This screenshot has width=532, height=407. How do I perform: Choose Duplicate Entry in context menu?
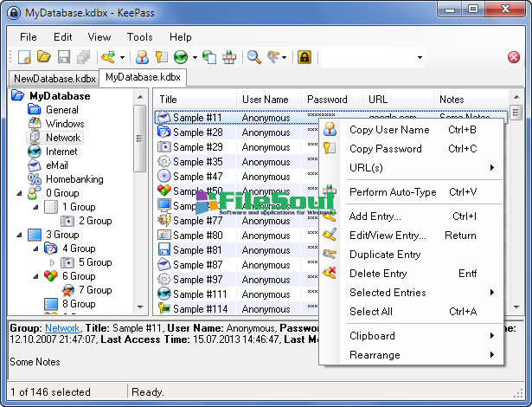(411, 255)
